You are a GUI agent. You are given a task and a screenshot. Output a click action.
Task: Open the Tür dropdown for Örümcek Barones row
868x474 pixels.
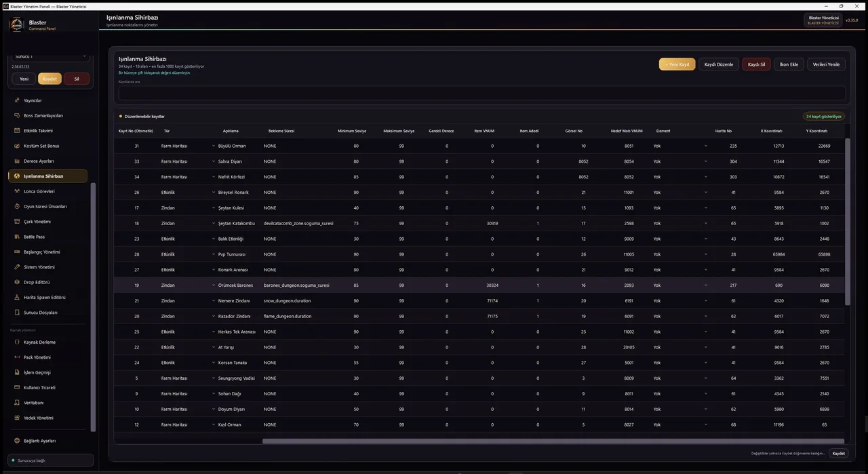[x=187, y=285]
